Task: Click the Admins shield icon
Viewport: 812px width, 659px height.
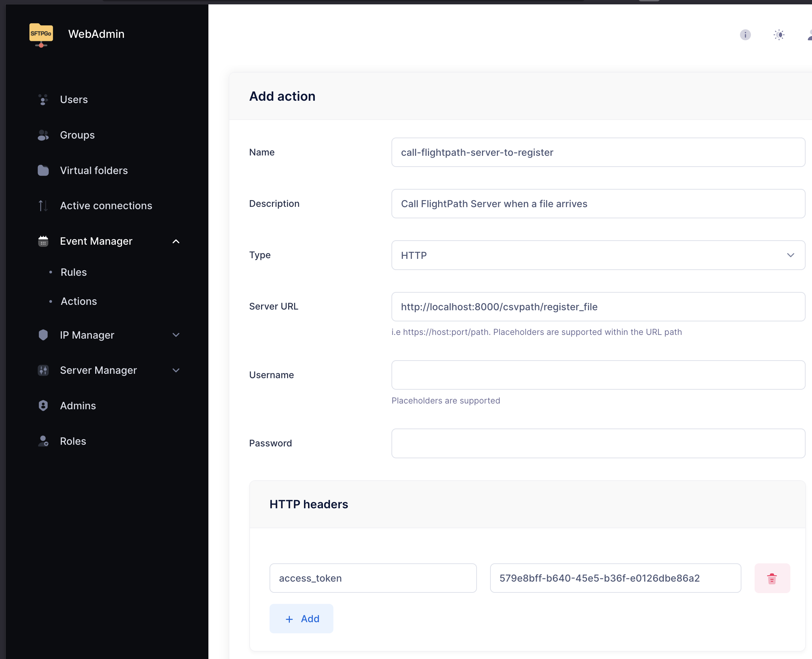Action: tap(43, 406)
